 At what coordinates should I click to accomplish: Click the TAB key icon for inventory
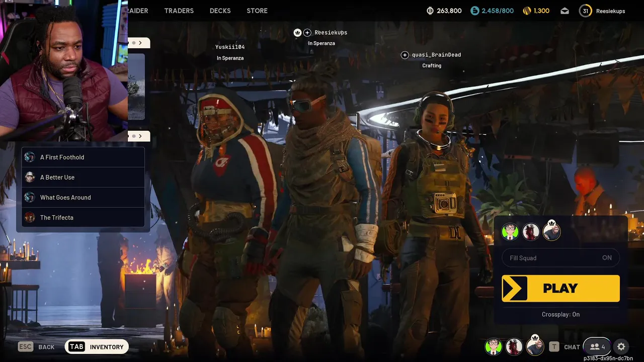76,346
